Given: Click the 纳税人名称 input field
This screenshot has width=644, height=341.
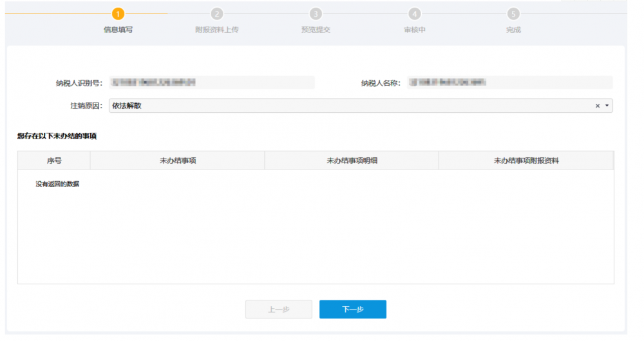Looking at the screenshot, I should click(x=509, y=83).
